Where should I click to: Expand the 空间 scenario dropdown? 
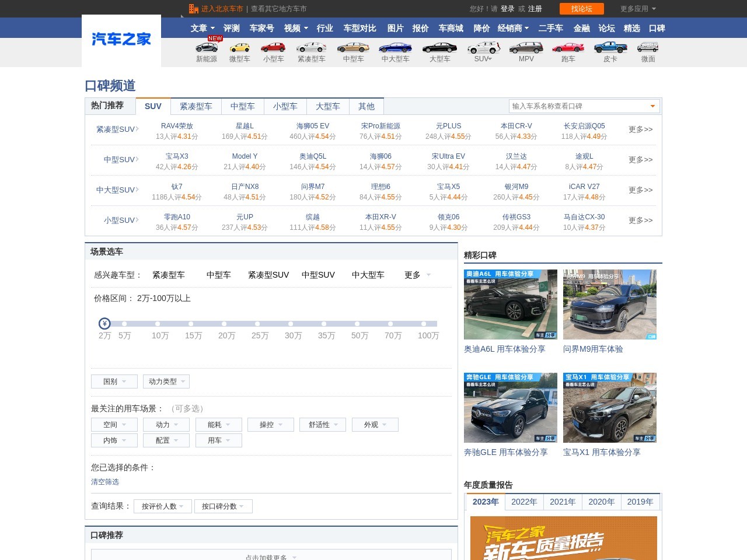click(114, 425)
